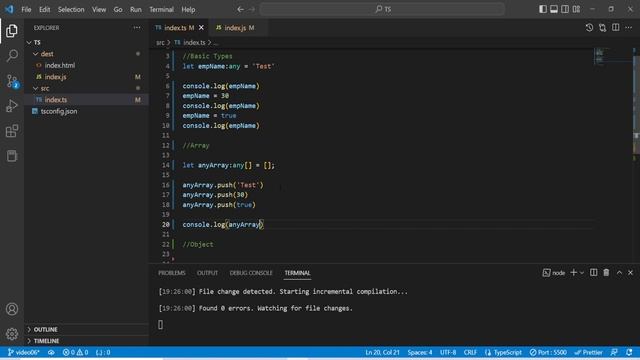Customize layout icon in title bar

point(576,9)
